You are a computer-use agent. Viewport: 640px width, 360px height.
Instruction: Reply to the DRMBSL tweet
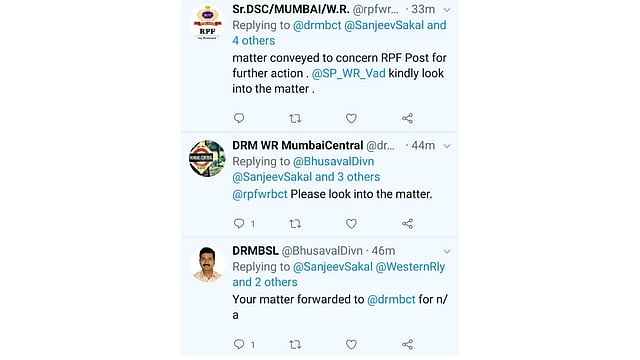point(239,344)
